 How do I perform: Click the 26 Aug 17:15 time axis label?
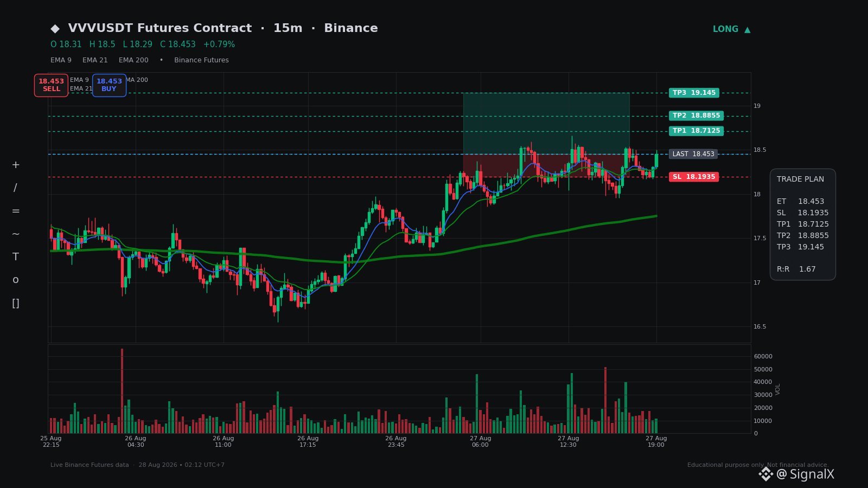pos(308,441)
